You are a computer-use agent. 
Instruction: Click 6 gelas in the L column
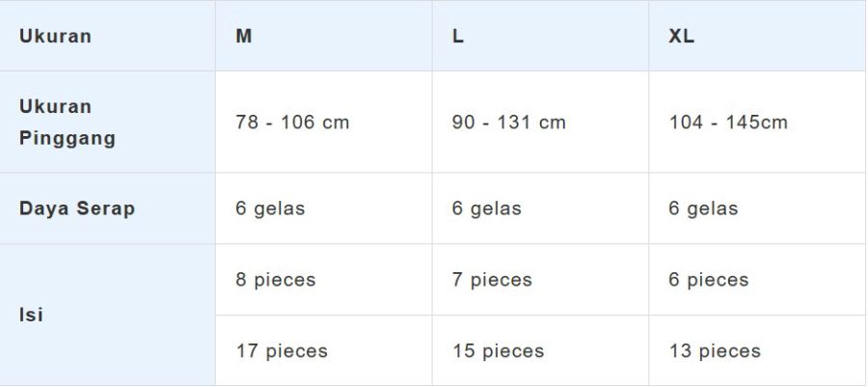[486, 208]
